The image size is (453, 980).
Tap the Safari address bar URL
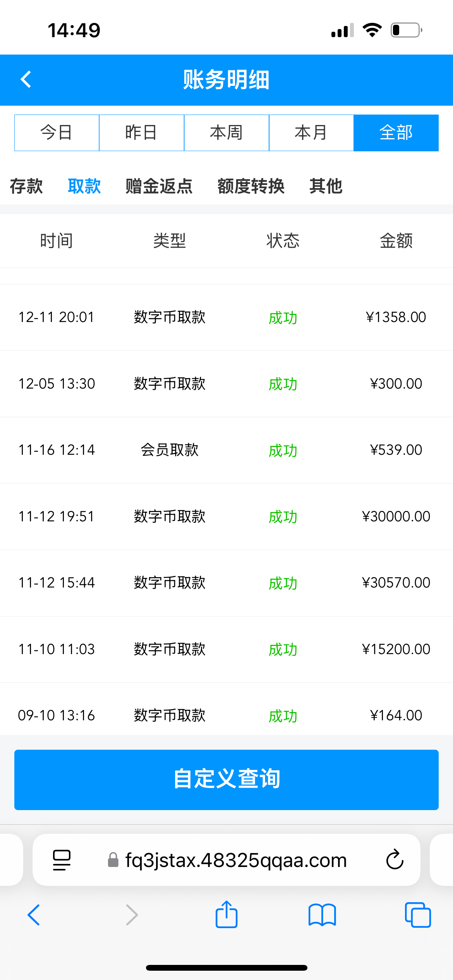point(235,860)
